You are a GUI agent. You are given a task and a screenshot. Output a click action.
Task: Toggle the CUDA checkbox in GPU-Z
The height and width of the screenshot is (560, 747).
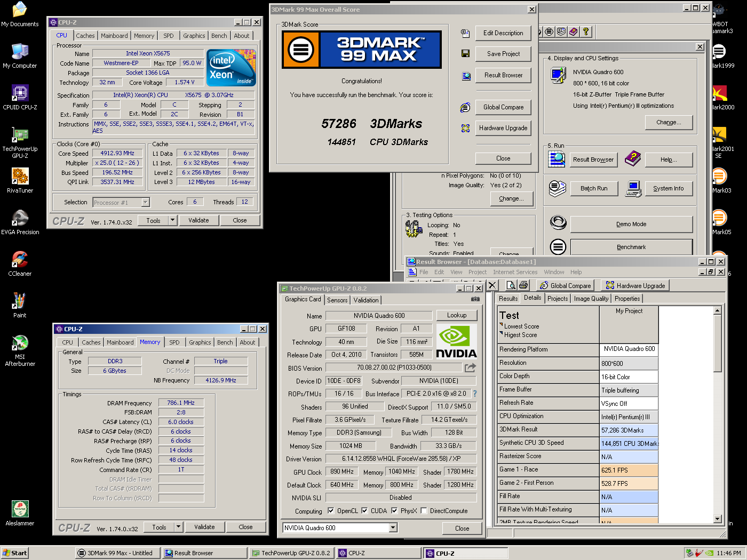364,510
